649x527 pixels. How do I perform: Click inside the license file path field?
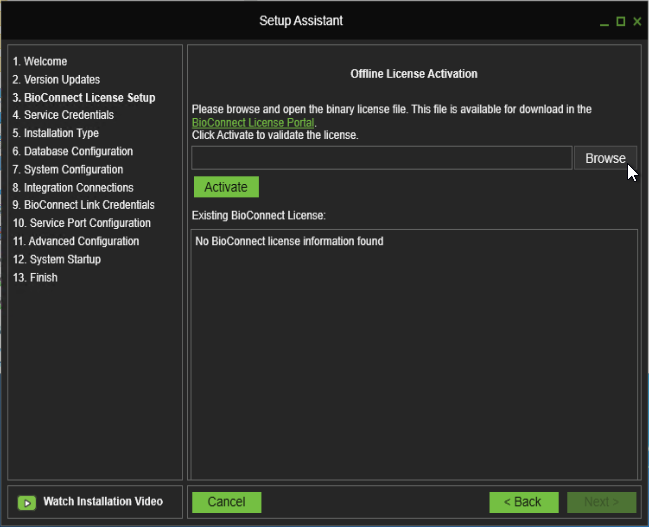pos(381,158)
